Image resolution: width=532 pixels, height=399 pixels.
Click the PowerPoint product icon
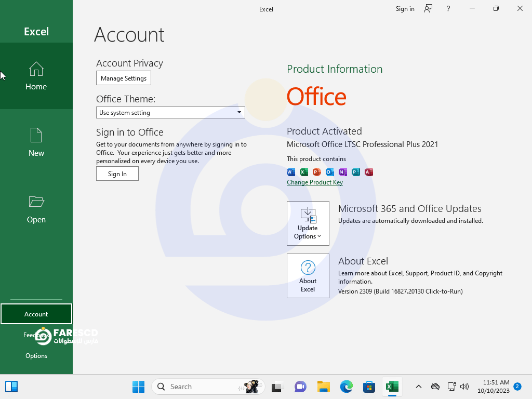coord(316,172)
